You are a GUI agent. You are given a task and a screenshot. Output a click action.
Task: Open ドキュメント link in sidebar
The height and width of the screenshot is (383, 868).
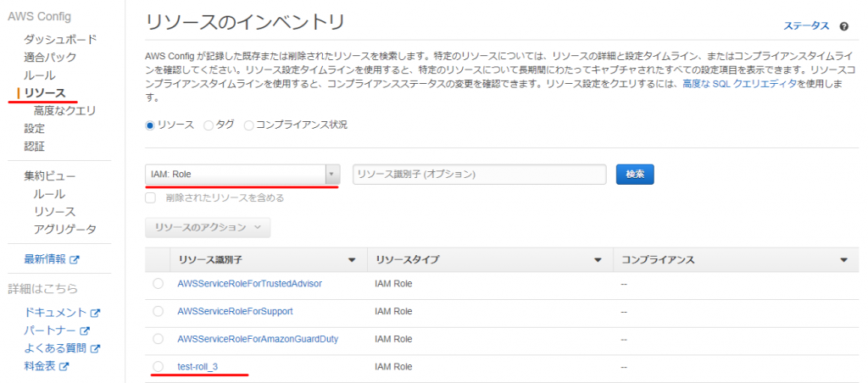[x=55, y=313]
